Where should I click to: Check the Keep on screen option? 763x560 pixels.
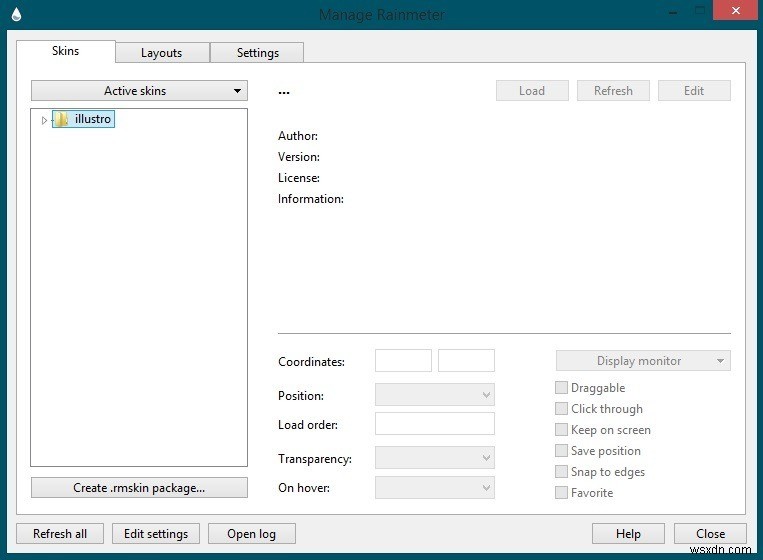[561, 429]
